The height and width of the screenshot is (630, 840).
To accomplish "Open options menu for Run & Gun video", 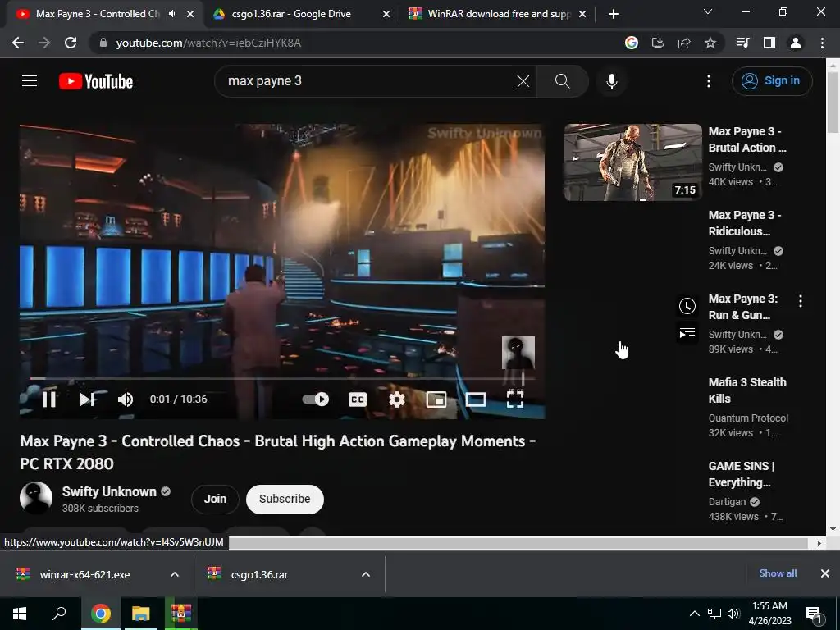I will pyautogui.click(x=801, y=301).
